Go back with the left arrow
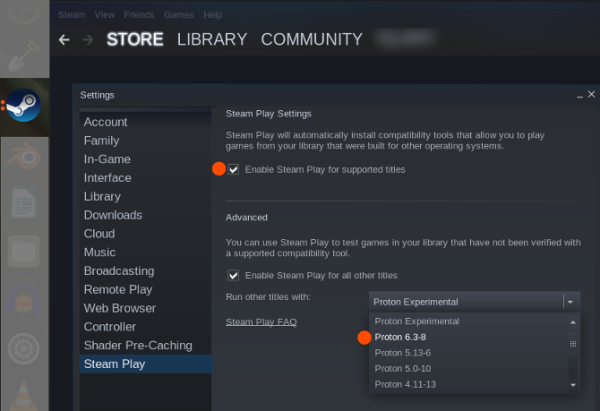 coord(64,40)
